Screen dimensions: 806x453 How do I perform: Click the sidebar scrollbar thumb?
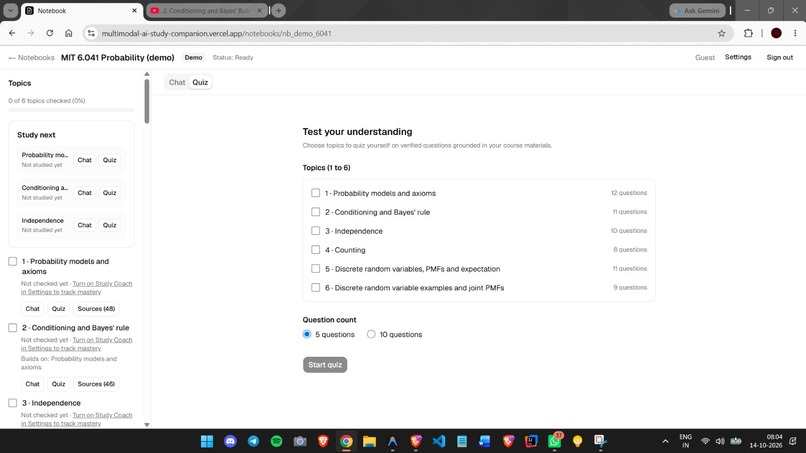coord(146,101)
